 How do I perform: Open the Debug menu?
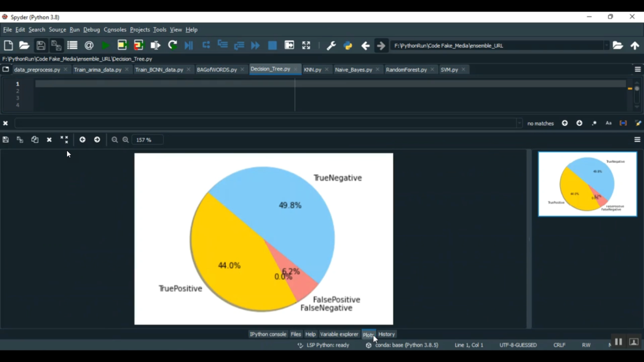coord(91,30)
